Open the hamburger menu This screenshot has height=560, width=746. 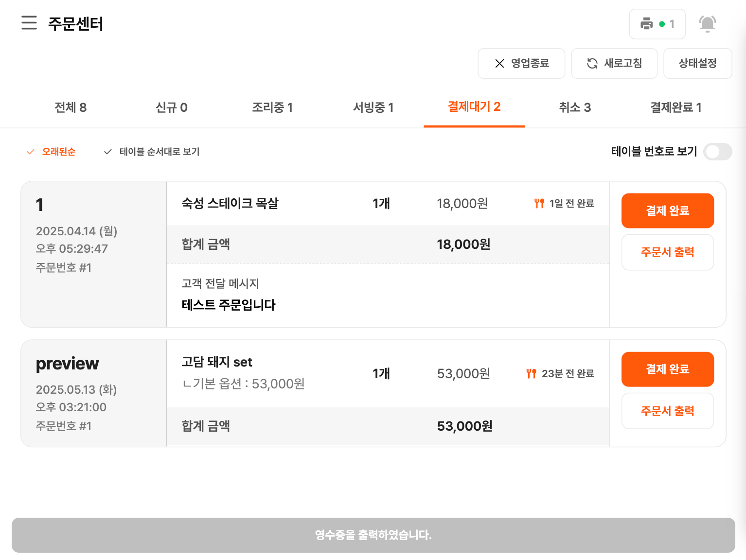point(29,23)
